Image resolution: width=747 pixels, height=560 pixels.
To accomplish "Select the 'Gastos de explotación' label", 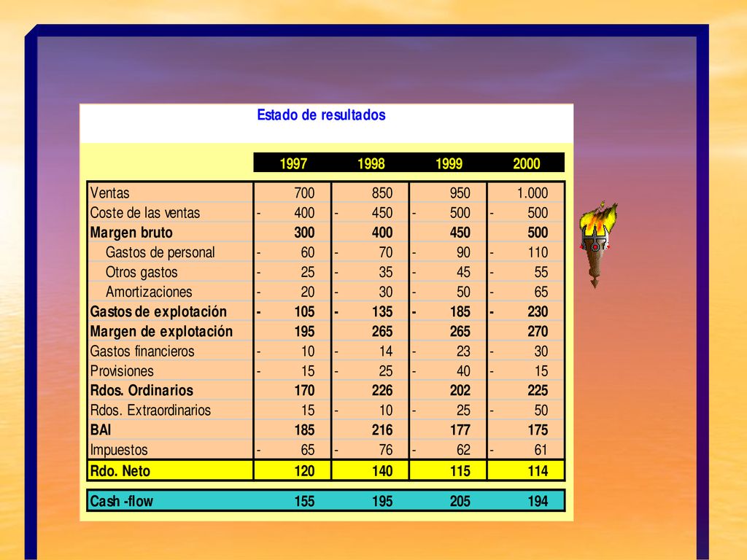I will [158, 311].
